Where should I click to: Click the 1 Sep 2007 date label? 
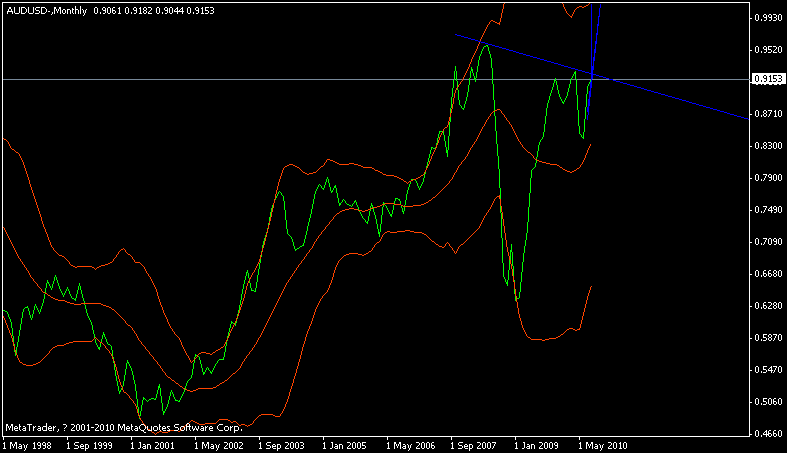coord(473,445)
